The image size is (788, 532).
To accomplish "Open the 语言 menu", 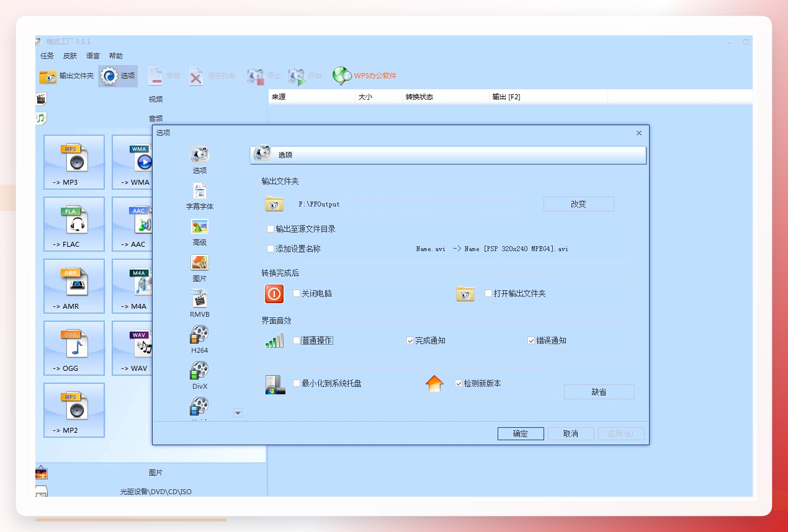I will (x=93, y=56).
